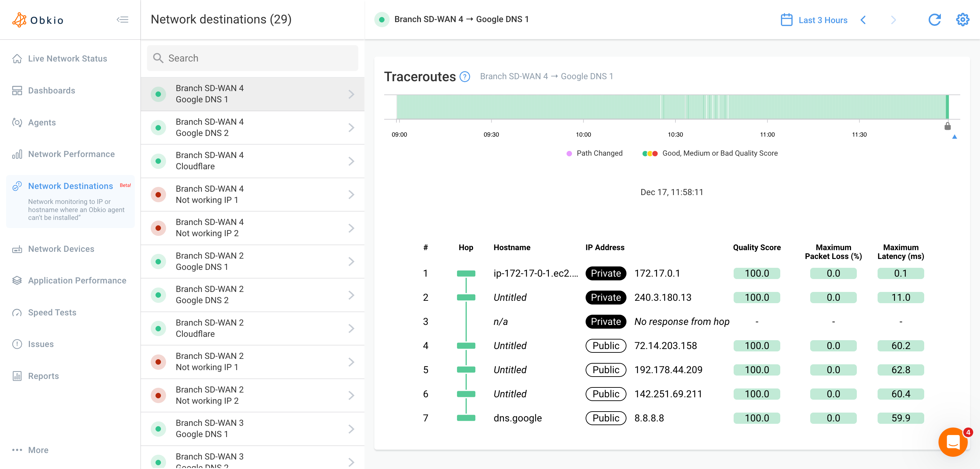Collapse the sidebar with the menu icon

tap(122, 19)
